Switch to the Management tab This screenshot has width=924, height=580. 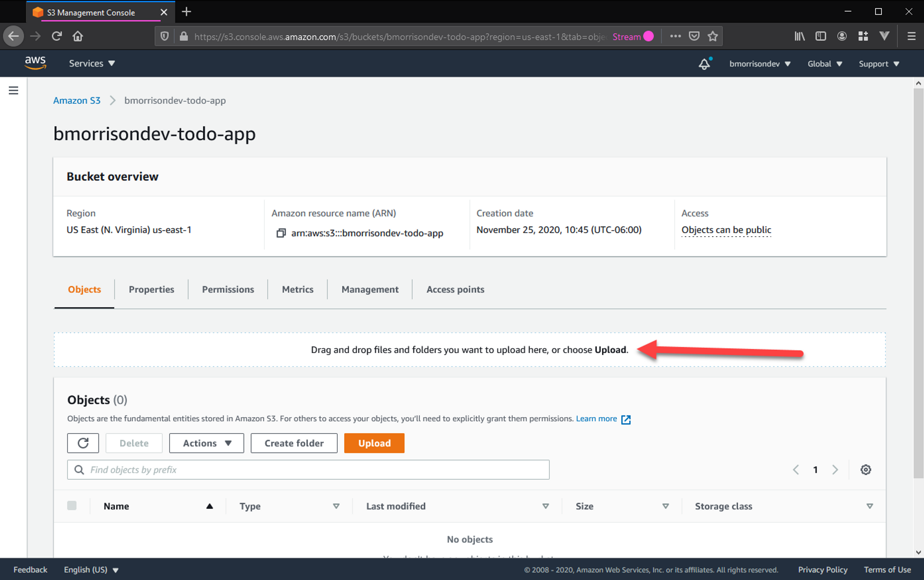(370, 289)
